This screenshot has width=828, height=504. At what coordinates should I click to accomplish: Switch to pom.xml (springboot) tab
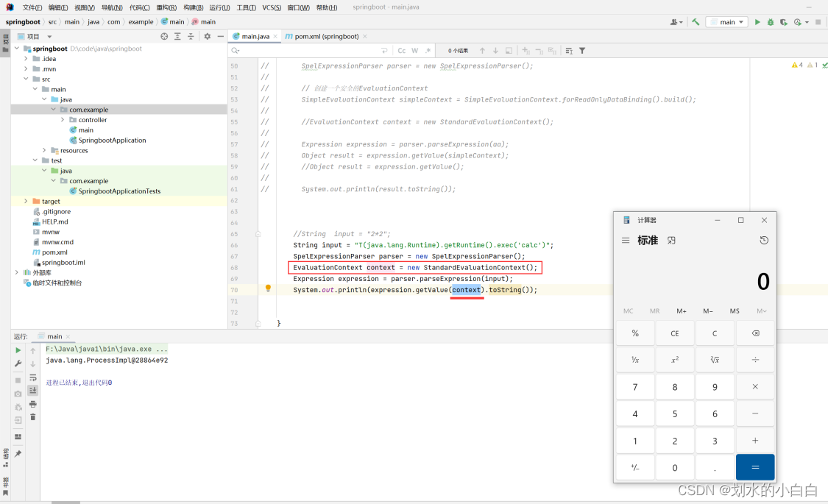click(x=326, y=36)
